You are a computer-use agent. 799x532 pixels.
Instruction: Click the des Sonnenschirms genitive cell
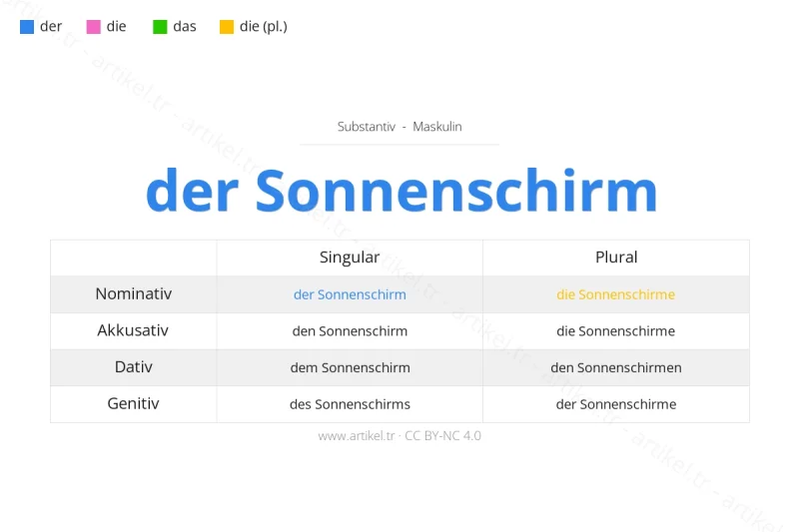[350, 404]
